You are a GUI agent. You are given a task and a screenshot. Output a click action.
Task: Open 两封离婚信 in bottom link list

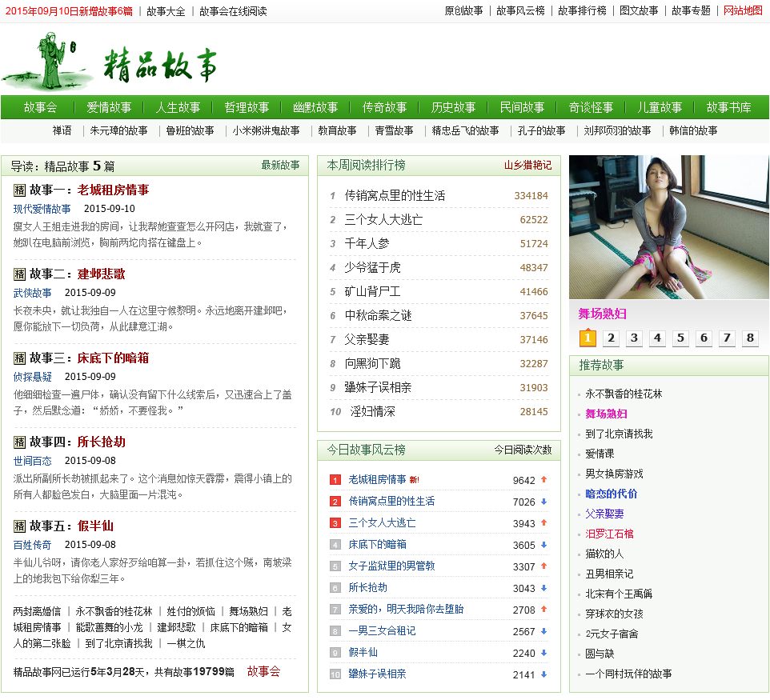(38, 612)
